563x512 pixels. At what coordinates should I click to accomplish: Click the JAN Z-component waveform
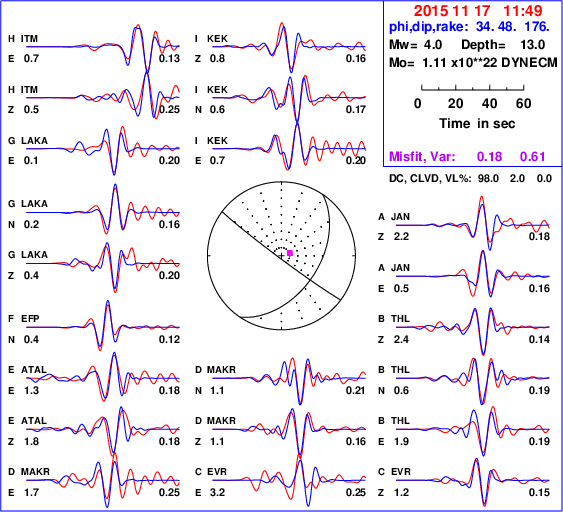[473, 224]
